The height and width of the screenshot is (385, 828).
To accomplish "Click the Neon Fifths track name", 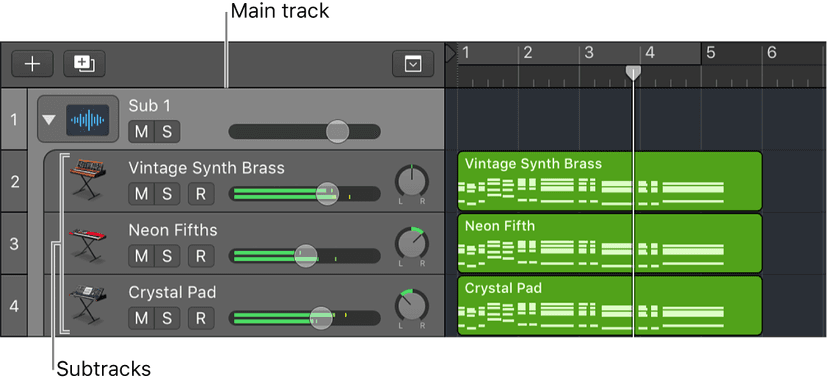I will click(173, 230).
